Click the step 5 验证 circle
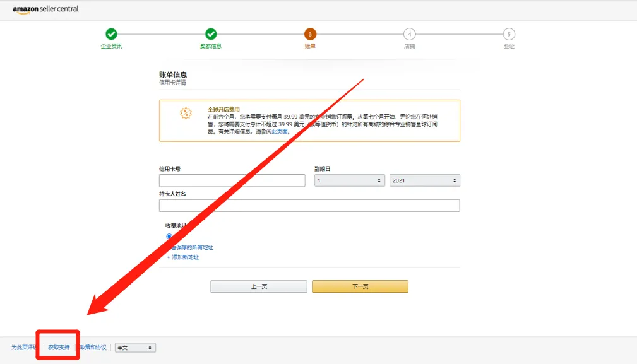 tap(509, 34)
